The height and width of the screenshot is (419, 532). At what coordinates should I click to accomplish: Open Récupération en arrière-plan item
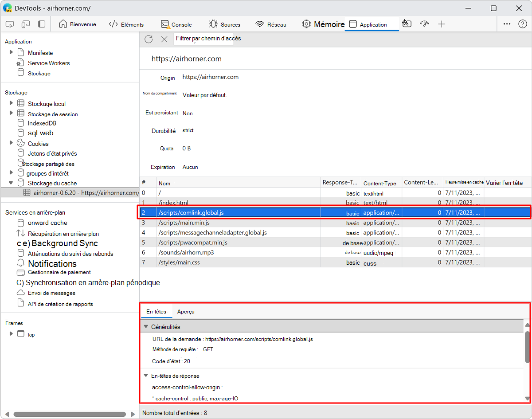[x=63, y=233]
